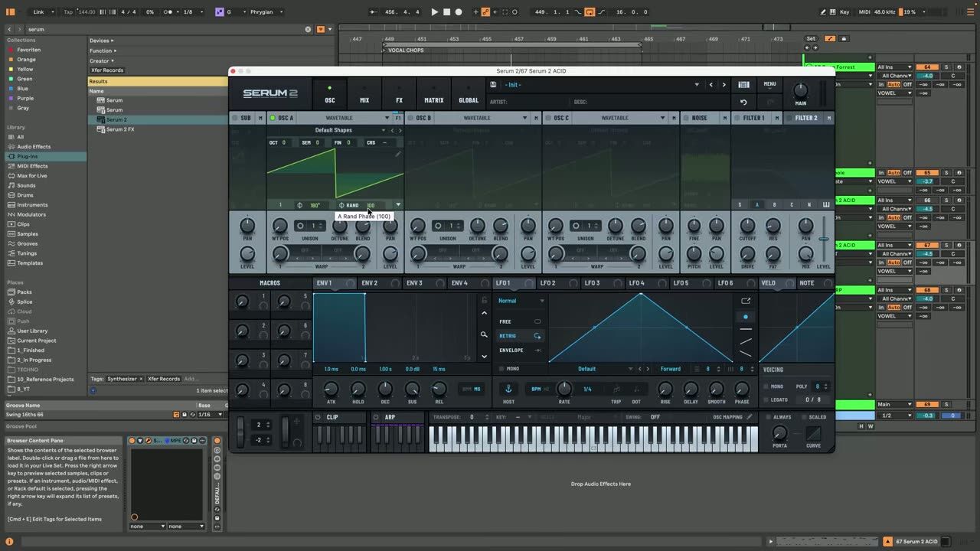Open the Serum preset browser icon
This screenshot has height=551, width=980.
pyautogui.click(x=743, y=85)
